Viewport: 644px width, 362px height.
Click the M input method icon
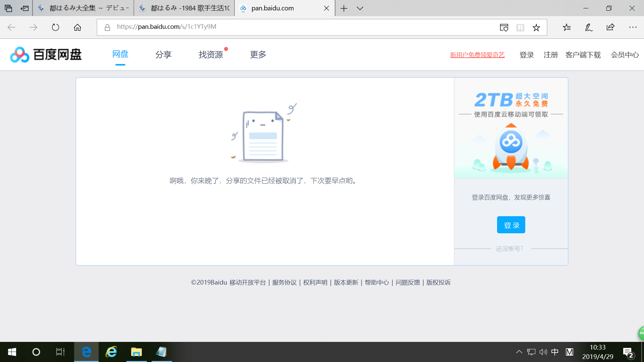click(570, 352)
